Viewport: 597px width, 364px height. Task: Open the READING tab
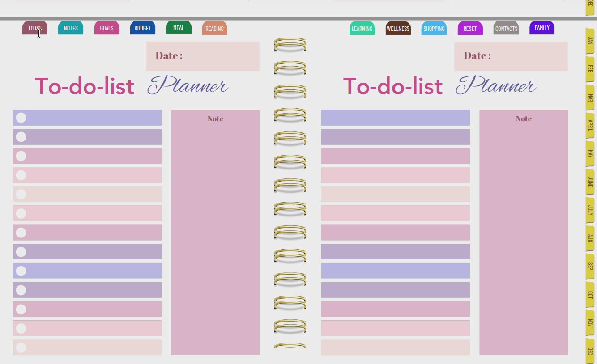coord(214,29)
